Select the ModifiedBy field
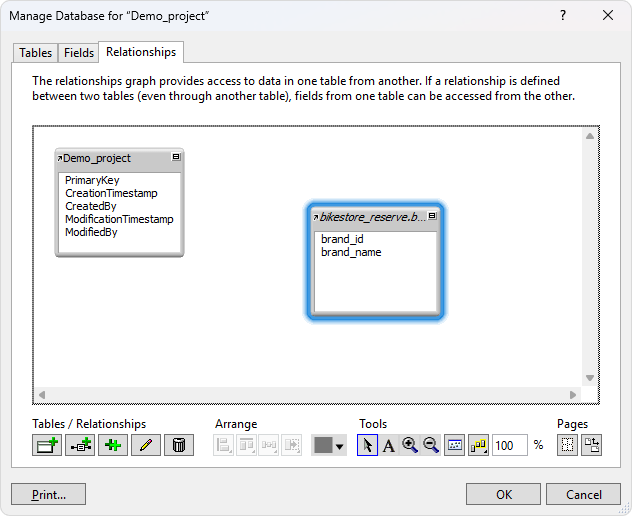 91,232
